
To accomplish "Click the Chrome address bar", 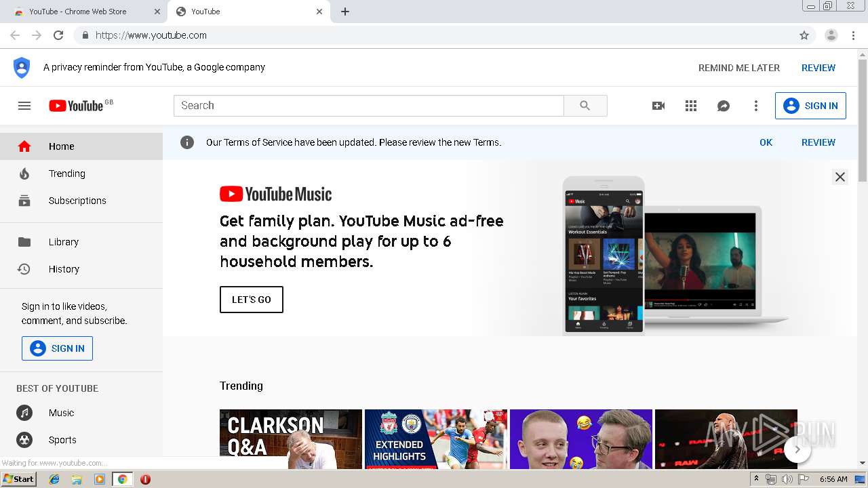I will pos(434,35).
